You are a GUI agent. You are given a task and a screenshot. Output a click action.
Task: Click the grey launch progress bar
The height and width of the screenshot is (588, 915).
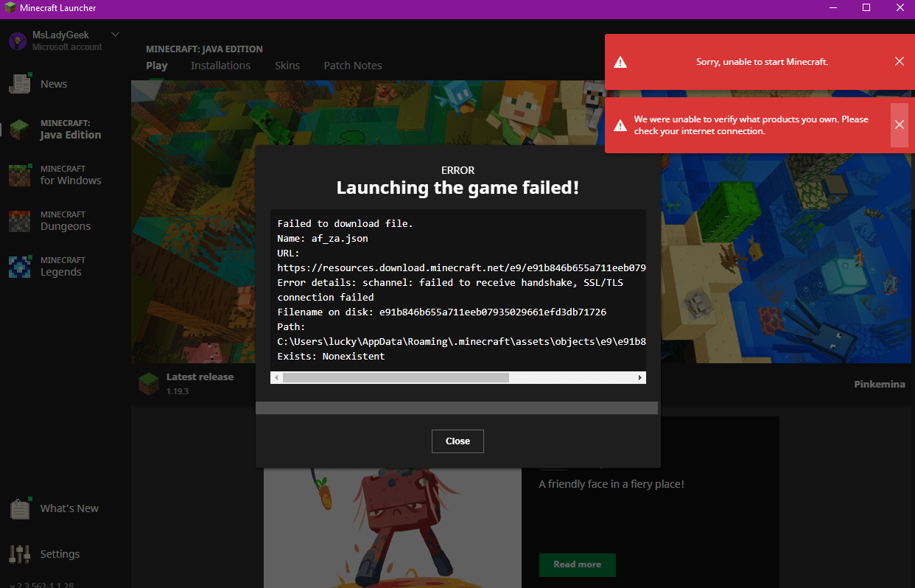457,407
